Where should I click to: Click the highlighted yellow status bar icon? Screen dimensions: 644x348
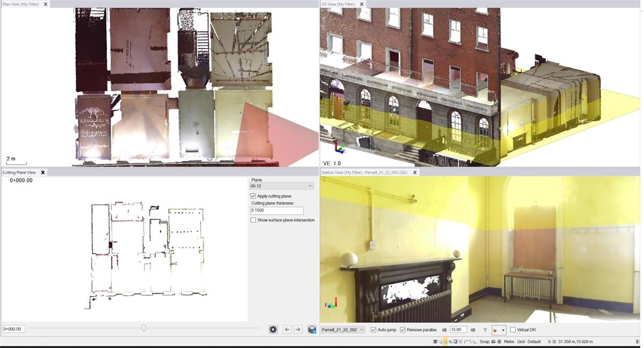tap(445, 342)
